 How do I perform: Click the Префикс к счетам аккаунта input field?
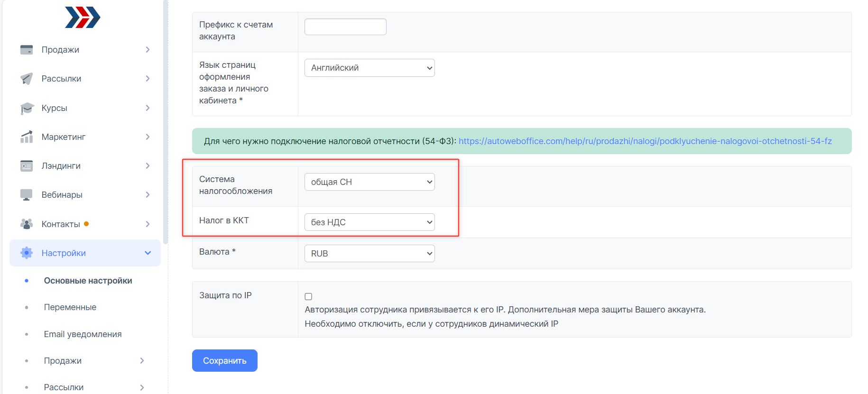pyautogui.click(x=345, y=27)
